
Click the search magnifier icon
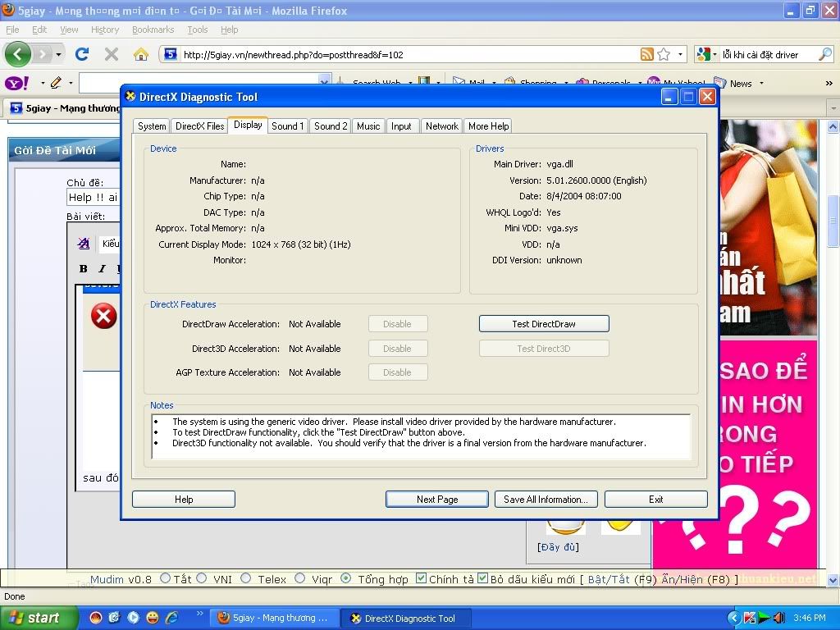click(825, 54)
